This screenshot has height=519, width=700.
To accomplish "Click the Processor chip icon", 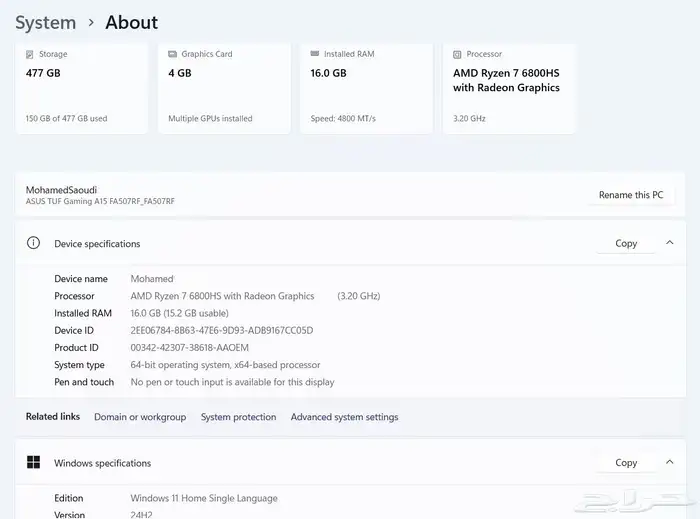I will pyautogui.click(x=457, y=54).
